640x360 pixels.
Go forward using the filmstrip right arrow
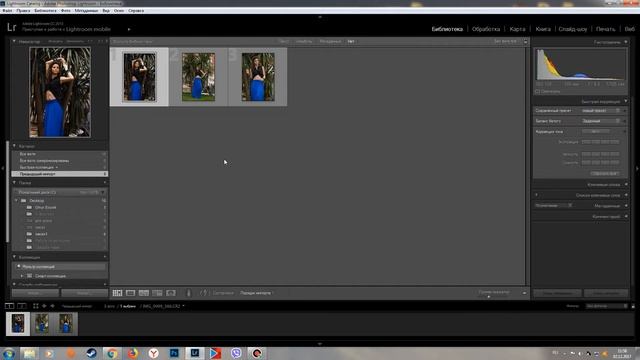coord(52,306)
